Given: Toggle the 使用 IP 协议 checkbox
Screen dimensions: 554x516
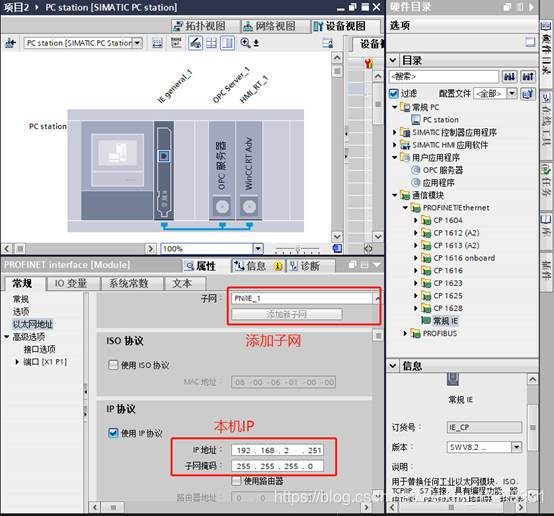Looking at the screenshot, I should click(x=113, y=433).
